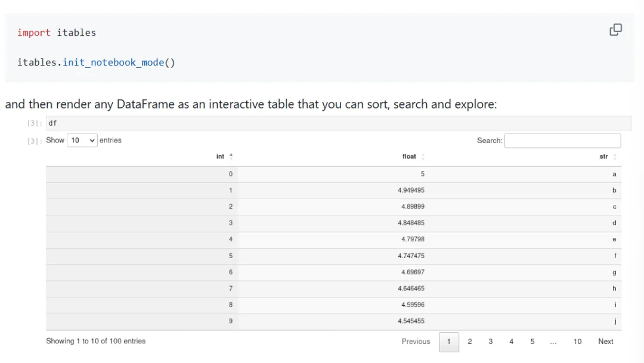Select float value 4.79798
This screenshot has width=644, height=363.
413,239
